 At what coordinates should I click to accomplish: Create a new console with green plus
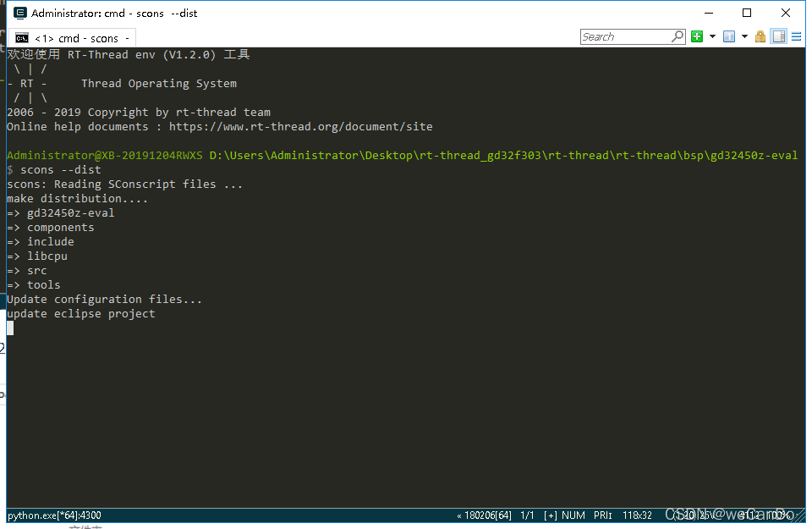point(697,36)
